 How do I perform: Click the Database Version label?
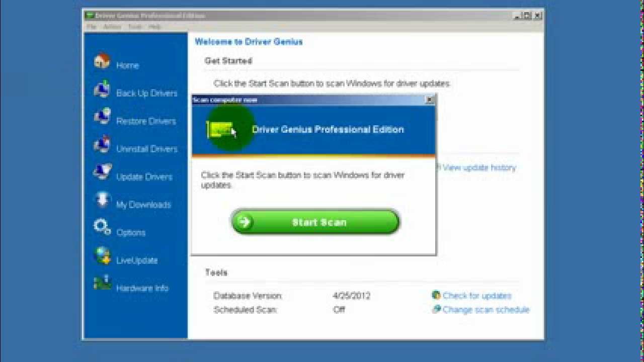point(248,296)
